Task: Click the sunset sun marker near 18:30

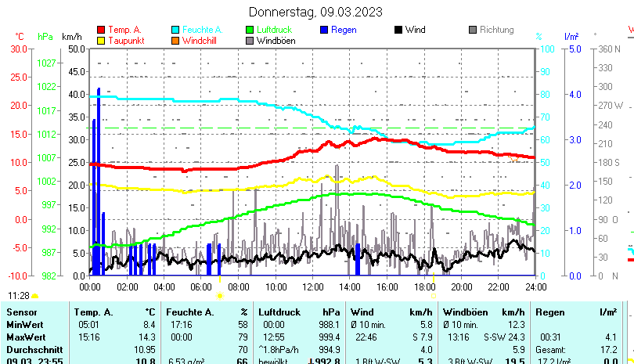Action: tap(432, 296)
